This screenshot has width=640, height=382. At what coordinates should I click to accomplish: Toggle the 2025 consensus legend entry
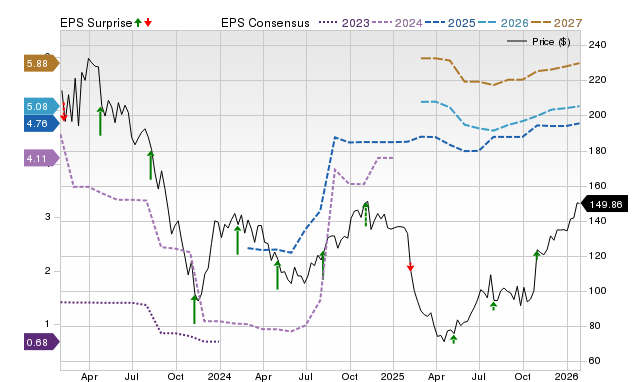coord(450,23)
